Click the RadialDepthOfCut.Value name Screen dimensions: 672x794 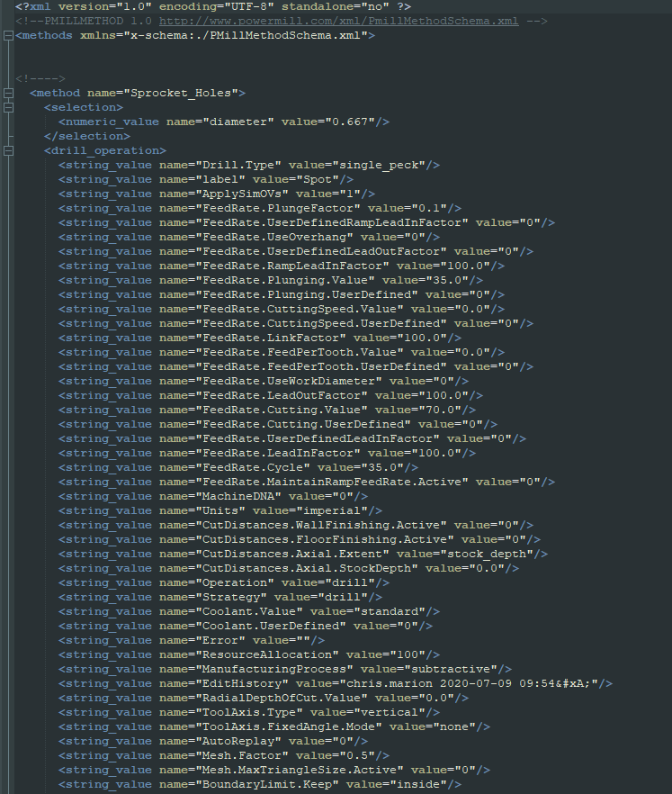click(282, 699)
